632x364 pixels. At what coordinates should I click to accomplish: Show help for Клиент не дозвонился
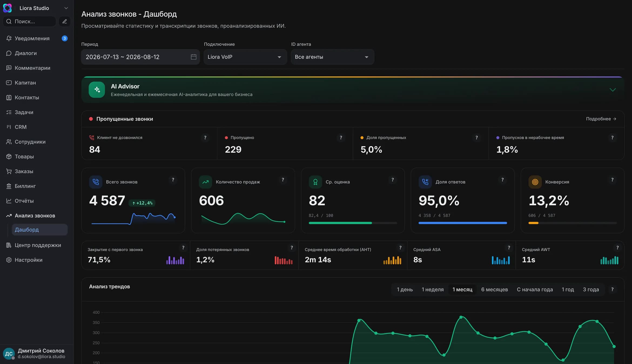(205, 138)
